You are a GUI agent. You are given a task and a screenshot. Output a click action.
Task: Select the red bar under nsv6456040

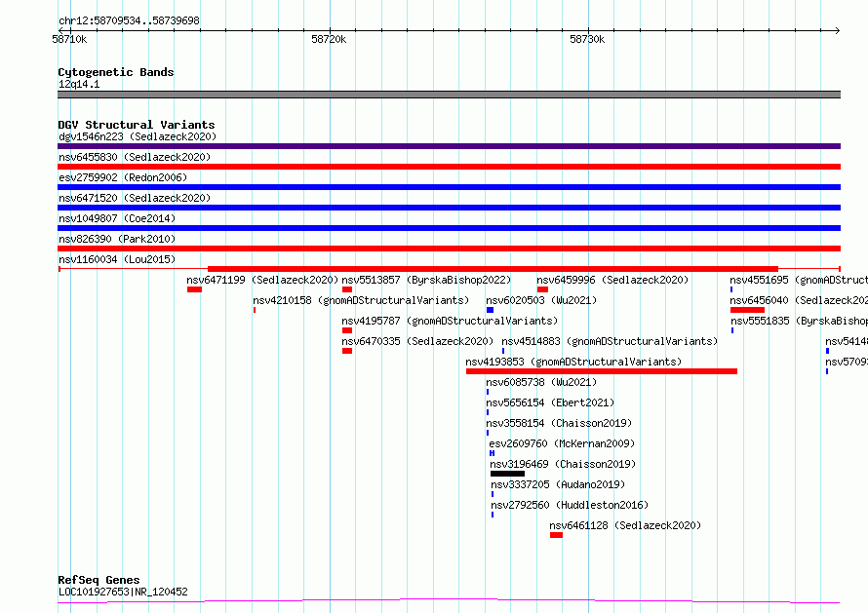(x=747, y=310)
